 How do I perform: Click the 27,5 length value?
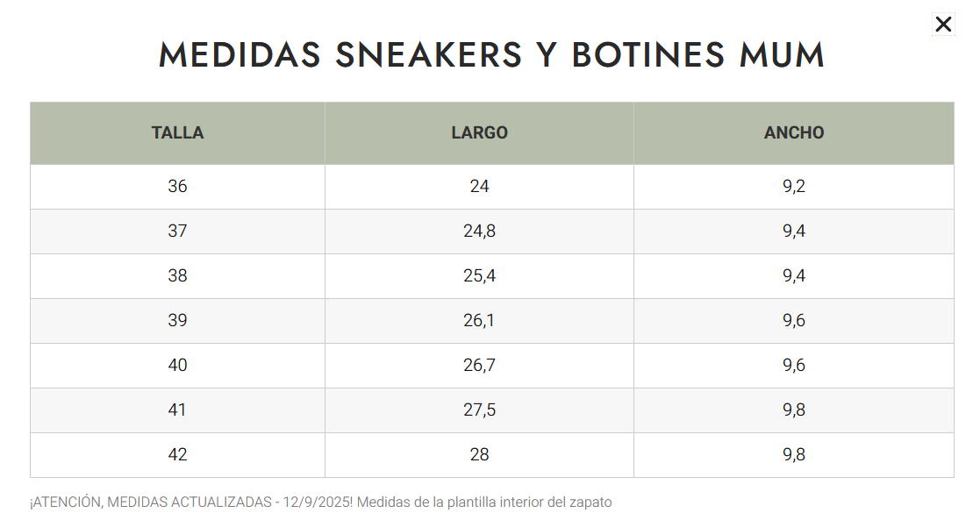pyautogui.click(x=479, y=410)
